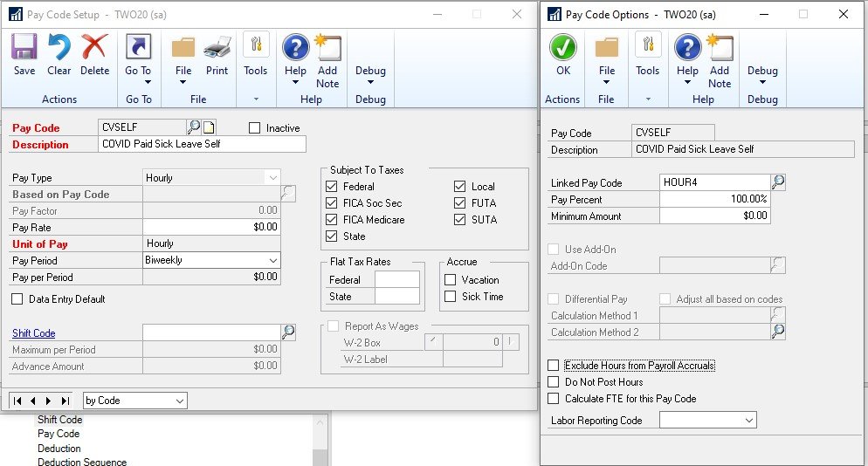Image resolution: width=868 pixels, height=466 pixels.
Task: Uncheck FUTA tax checkbox
Action: tap(460, 203)
